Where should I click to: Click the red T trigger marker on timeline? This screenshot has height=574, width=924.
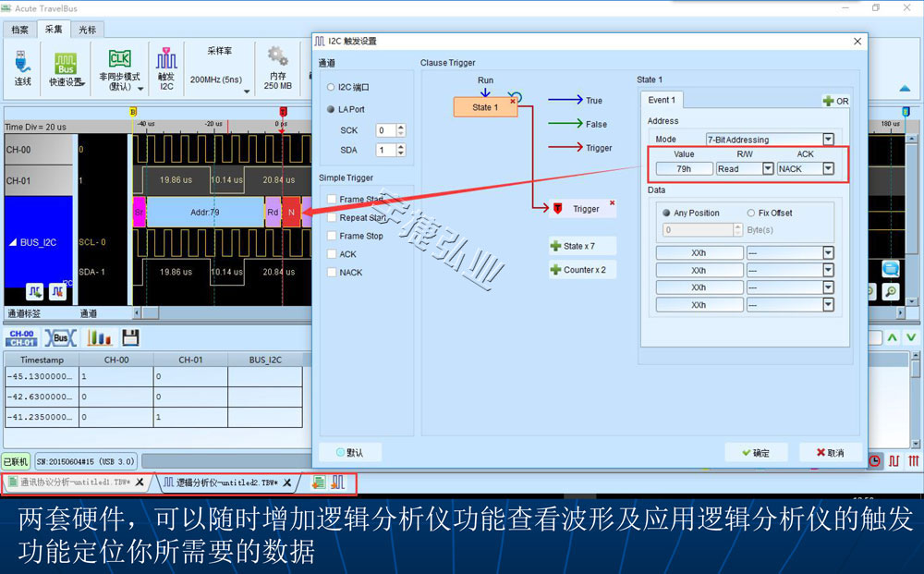pyautogui.click(x=283, y=112)
